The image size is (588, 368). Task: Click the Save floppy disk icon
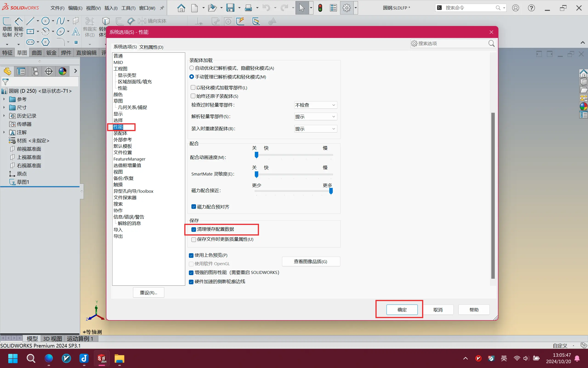point(230,8)
